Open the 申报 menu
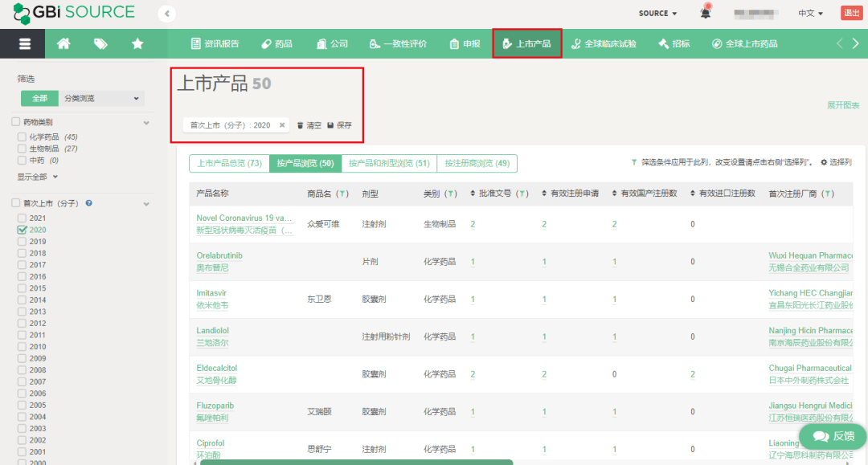The image size is (868, 465). [465, 43]
